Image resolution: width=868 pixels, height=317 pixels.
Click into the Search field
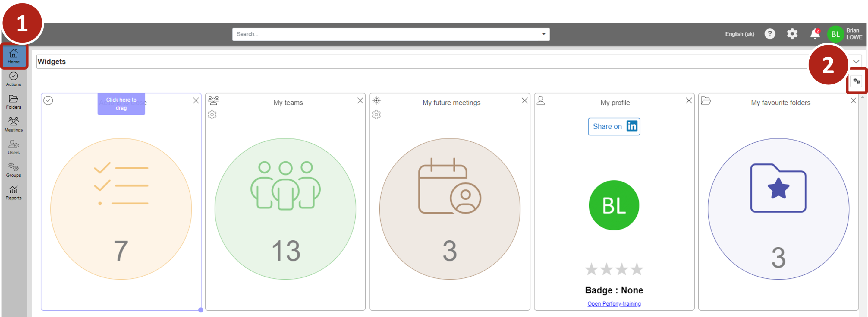384,34
